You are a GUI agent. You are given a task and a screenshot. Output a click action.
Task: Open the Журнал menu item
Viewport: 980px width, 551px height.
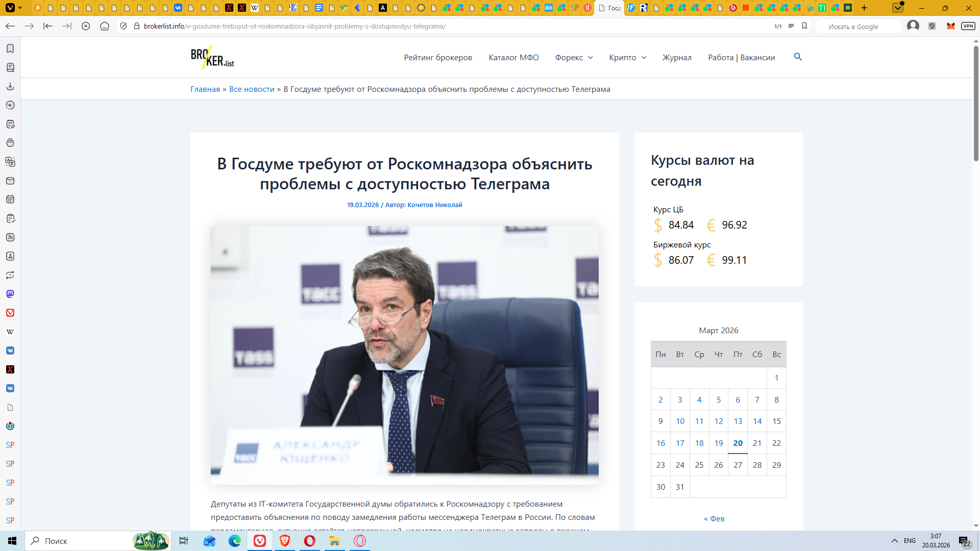click(x=677, y=58)
